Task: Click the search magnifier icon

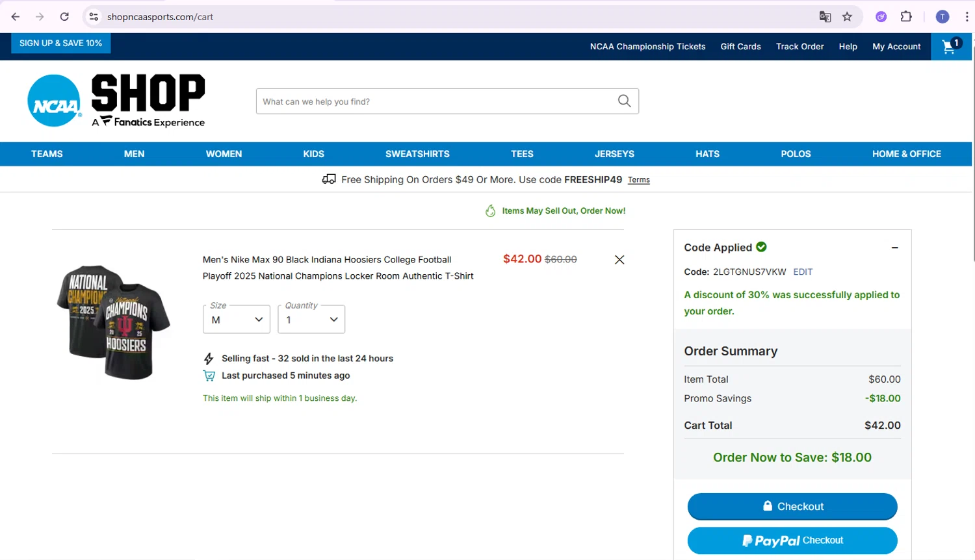Action: [x=625, y=101]
